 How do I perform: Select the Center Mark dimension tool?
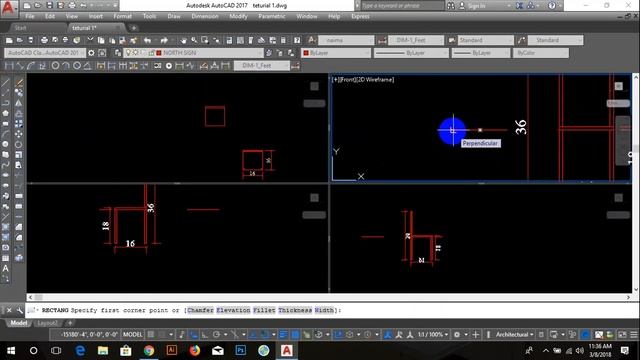(x=169, y=66)
